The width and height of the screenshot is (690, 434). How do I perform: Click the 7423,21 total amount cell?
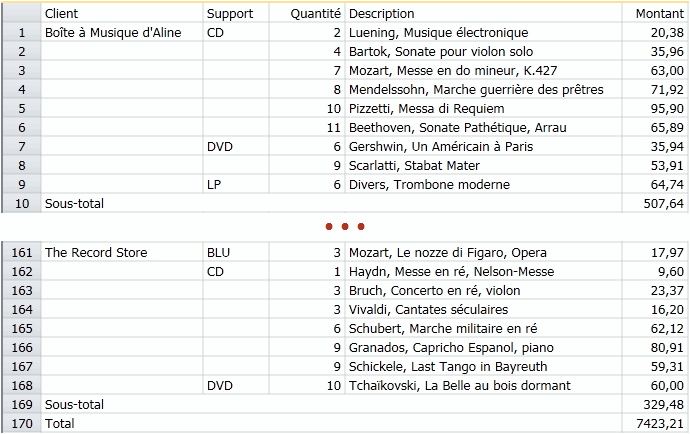click(661, 424)
